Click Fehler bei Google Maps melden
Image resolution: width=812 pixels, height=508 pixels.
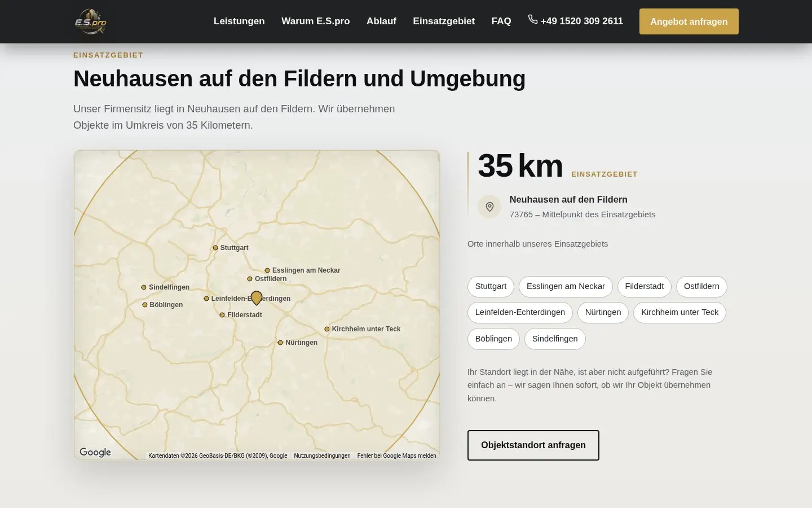click(397, 456)
